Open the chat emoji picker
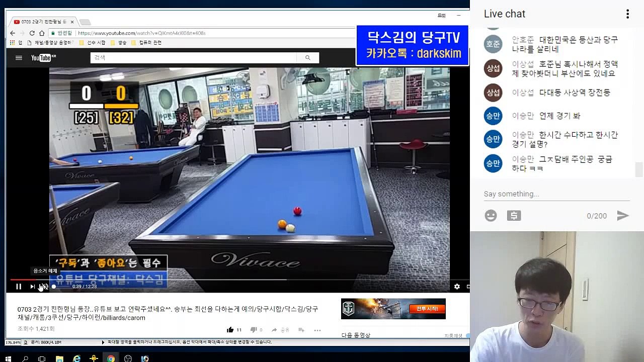The height and width of the screenshot is (362, 644). [491, 216]
